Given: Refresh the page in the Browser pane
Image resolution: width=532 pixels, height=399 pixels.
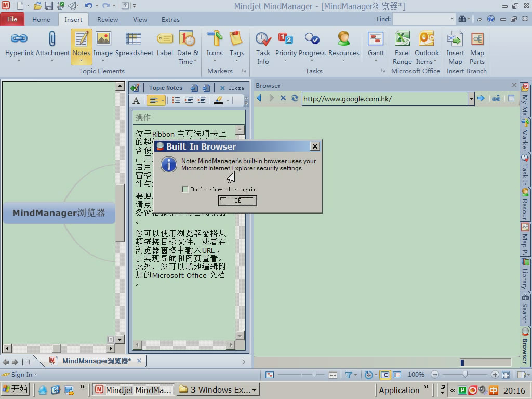Looking at the screenshot, I should [295, 98].
